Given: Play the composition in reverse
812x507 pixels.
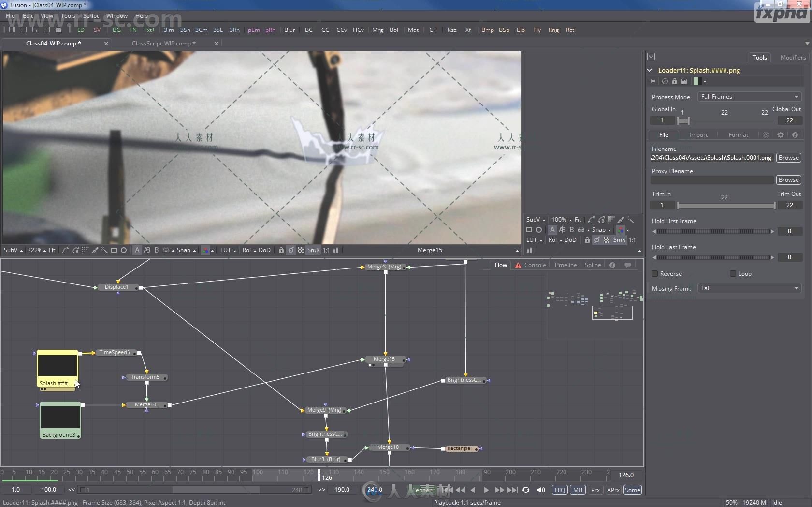Looking at the screenshot, I should [x=473, y=490].
